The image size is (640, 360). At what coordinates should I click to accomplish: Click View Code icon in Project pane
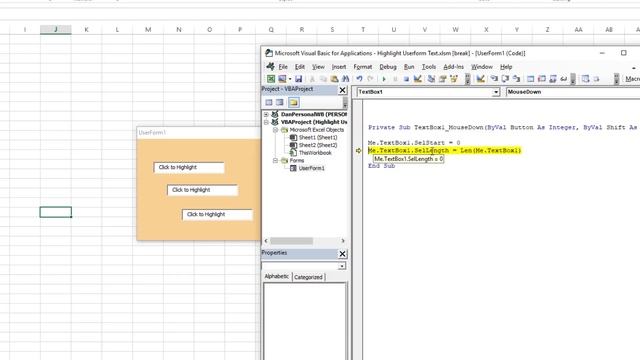tap(269, 102)
